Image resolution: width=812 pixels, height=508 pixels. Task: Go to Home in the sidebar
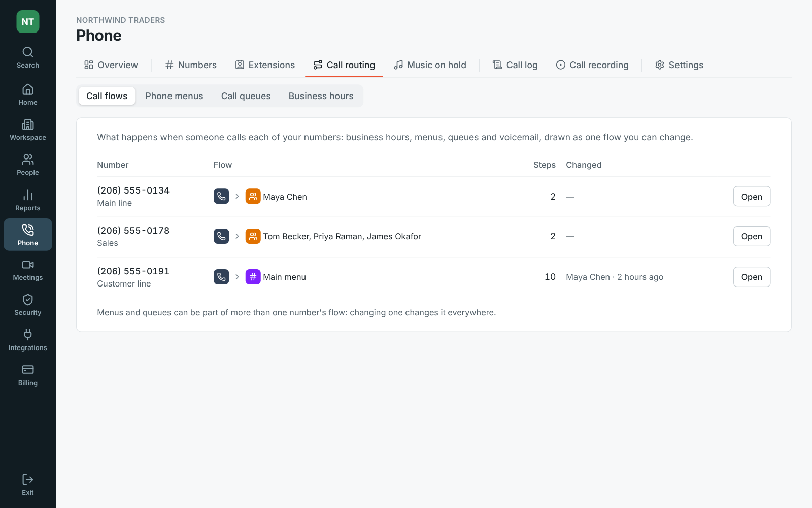28,95
